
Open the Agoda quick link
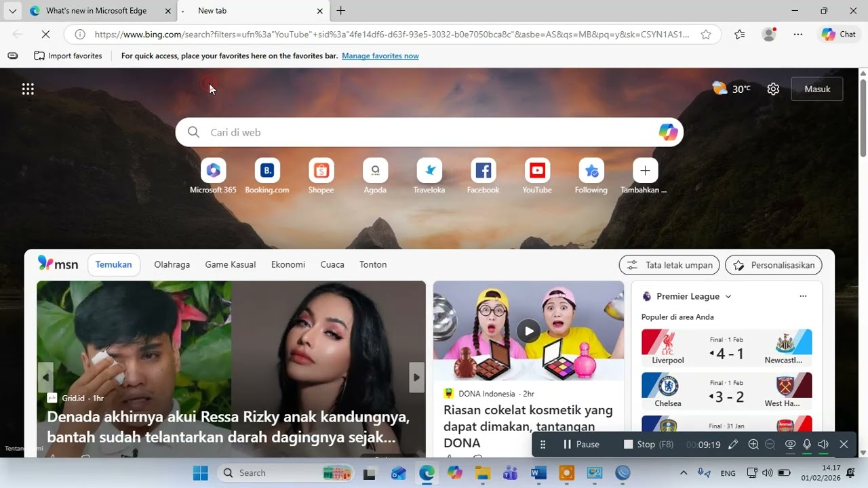(x=375, y=176)
